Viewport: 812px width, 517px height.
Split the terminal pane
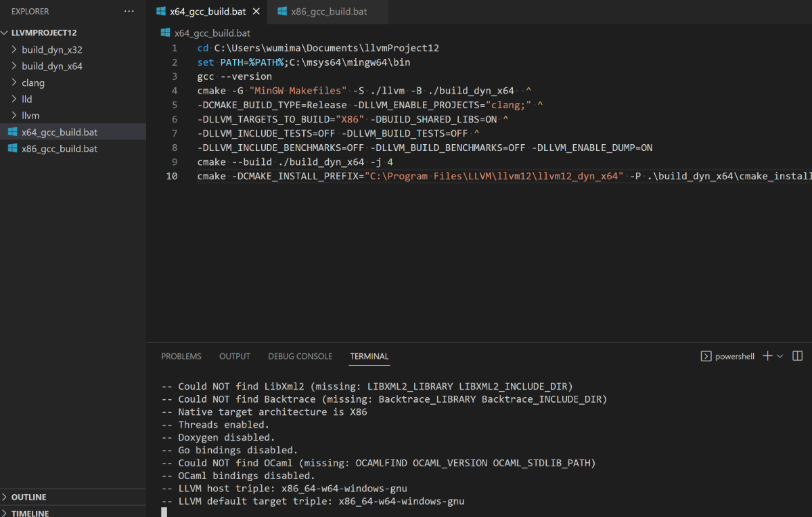[798, 356]
